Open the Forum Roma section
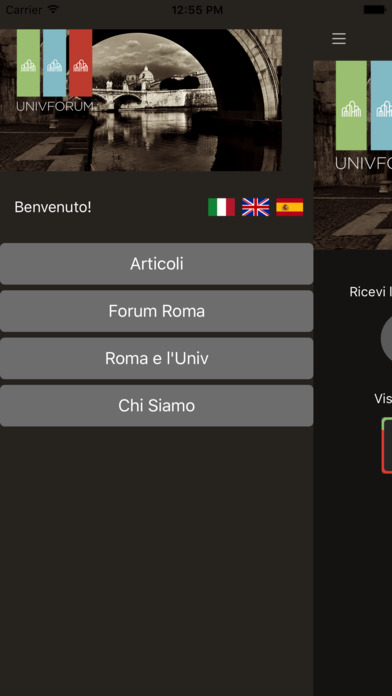The height and width of the screenshot is (696, 392). (157, 311)
